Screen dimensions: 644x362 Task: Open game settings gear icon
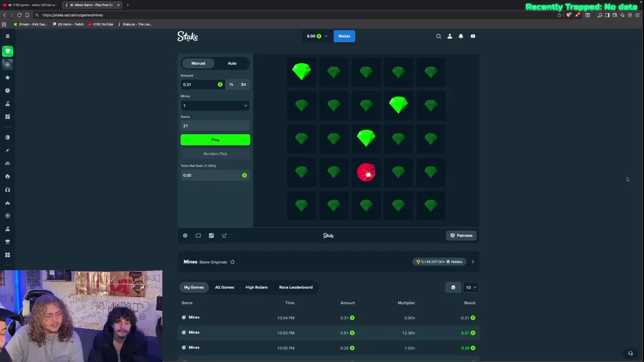coord(185,235)
